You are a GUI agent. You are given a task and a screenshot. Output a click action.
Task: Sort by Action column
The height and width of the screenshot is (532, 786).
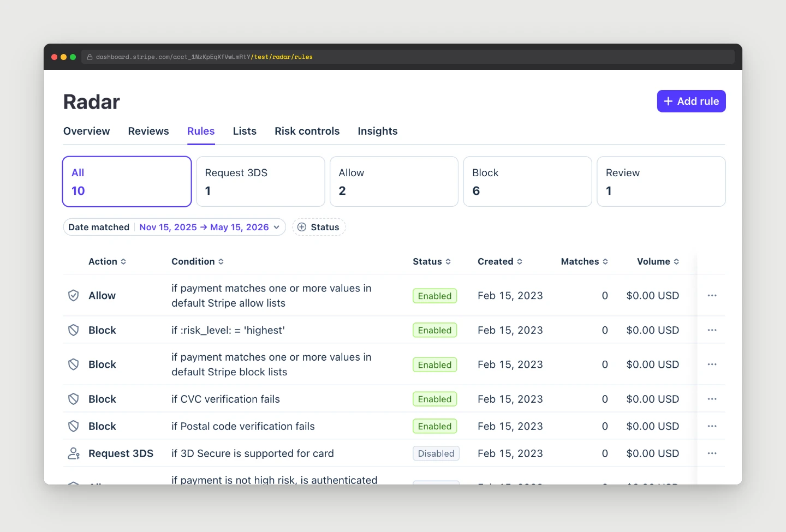[x=108, y=261]
